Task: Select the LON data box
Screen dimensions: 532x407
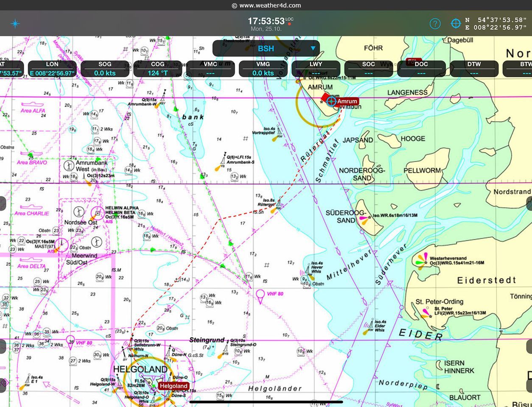Action: point(52,69)
